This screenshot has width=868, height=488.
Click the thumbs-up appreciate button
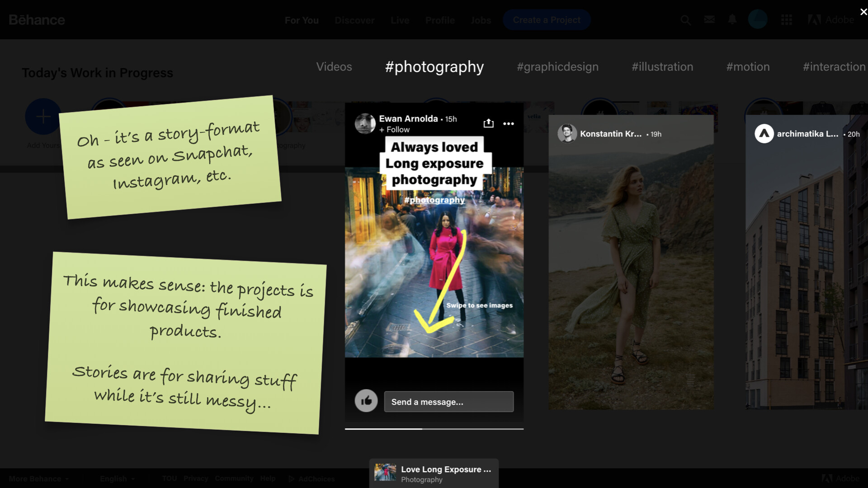point(366,401)
